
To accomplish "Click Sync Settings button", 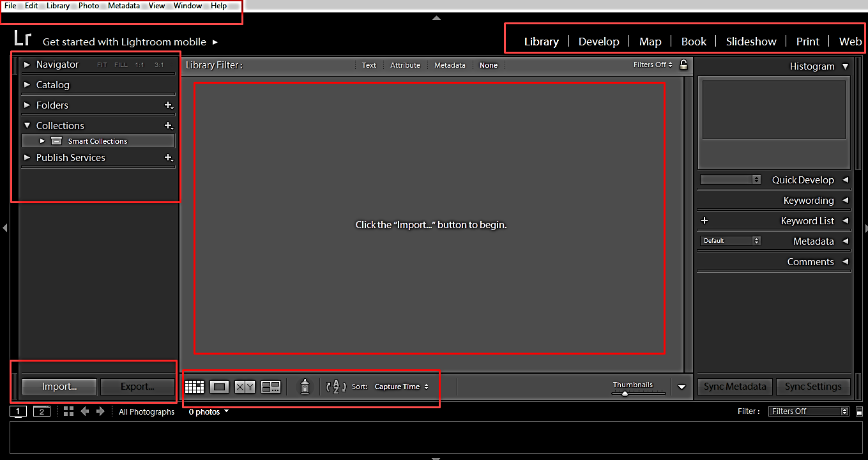I will (813, 387).
